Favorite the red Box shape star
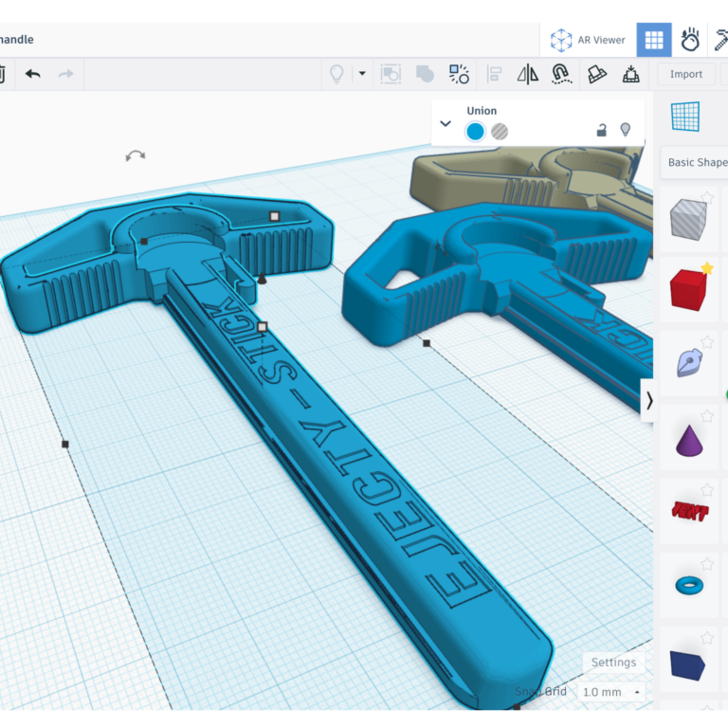Screen dimensions: 728x728 pos(706,269)
